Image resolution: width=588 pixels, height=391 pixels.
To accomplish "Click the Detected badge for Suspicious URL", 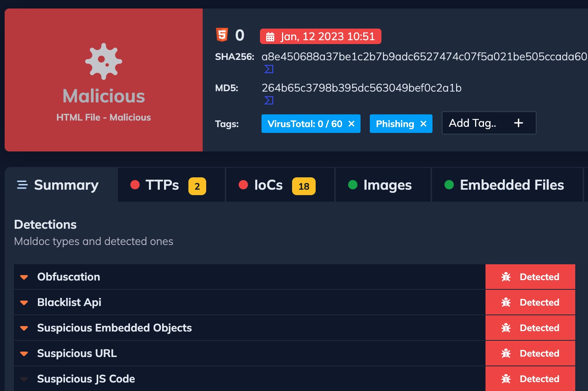I will [x=530, y=353].
